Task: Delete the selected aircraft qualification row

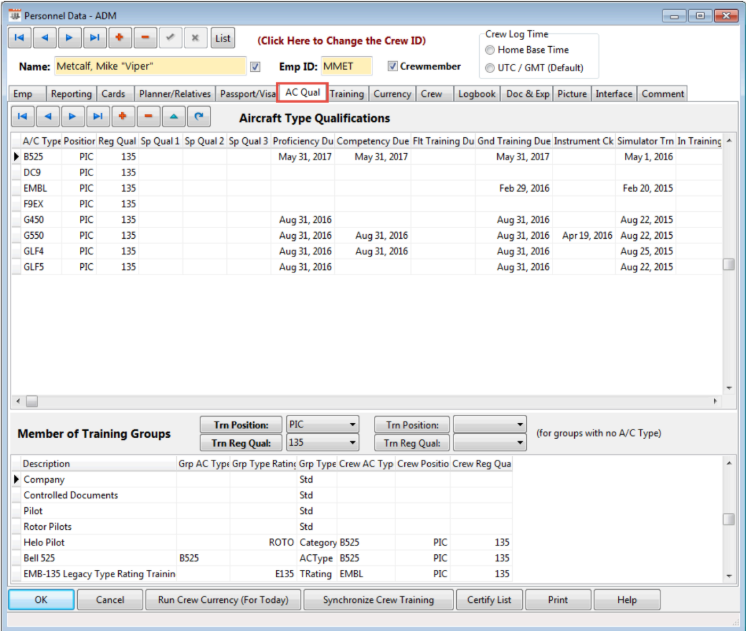Action: tap(149, 116)
